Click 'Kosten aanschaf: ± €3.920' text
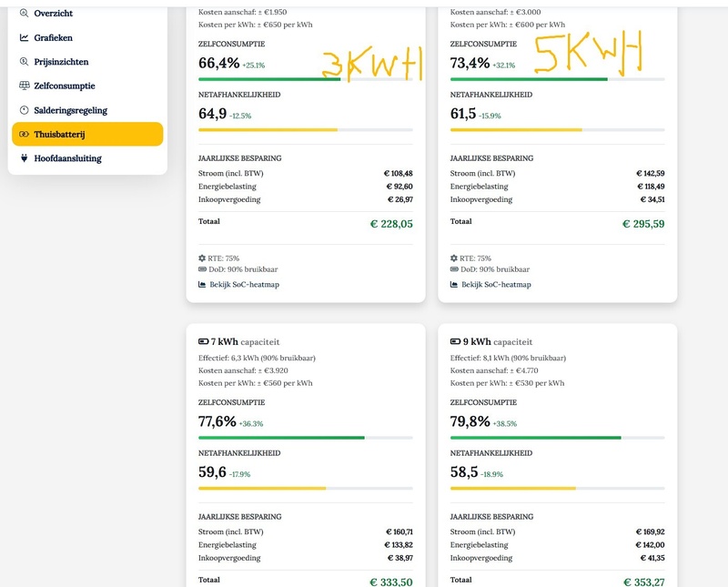728x587 pixels. [243, 370]
